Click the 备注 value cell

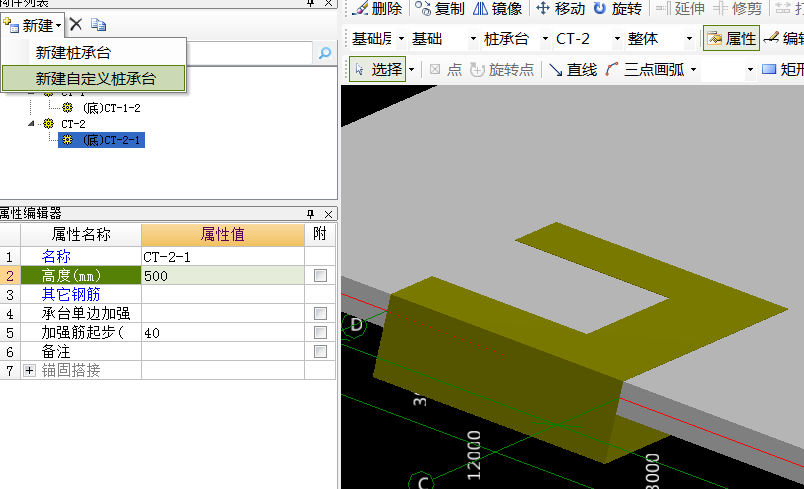coord(223,352)
